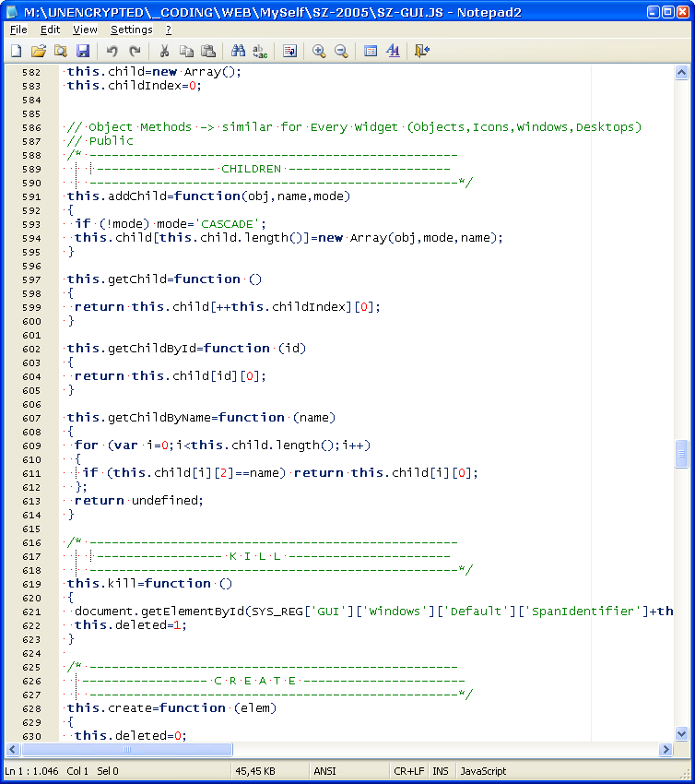The height and width of the screenshot is (784, 695).
Task: Click the Notepad2 title bar app icon
Action: point(11,12)
